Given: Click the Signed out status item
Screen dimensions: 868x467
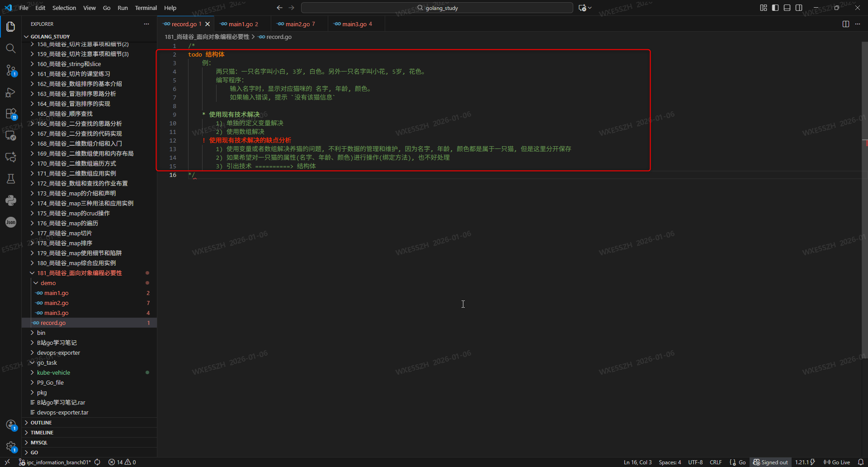Looking at the screenshot, I should point(770,462).
